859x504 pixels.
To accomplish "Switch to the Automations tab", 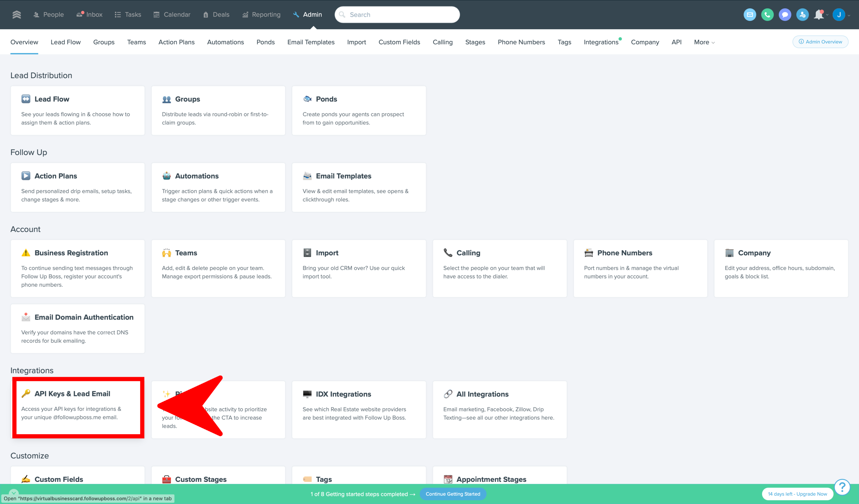I will pyautogui.click(x=225, y=42).
